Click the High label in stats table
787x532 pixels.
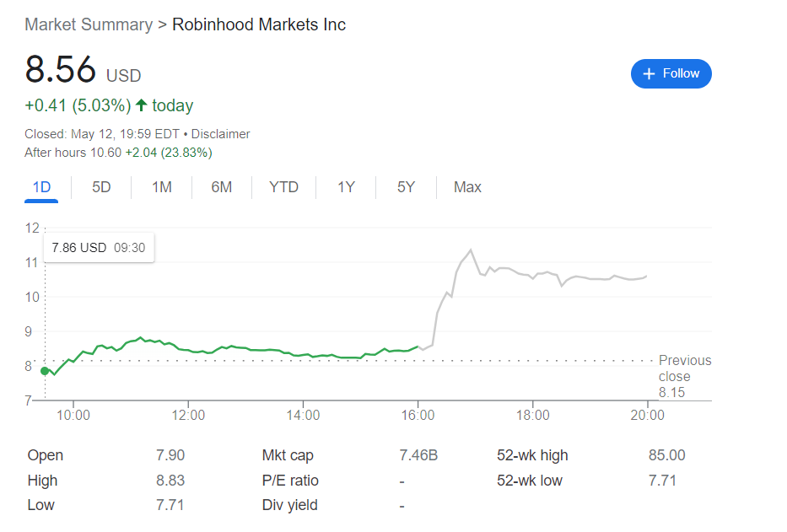tap(43, 481)
